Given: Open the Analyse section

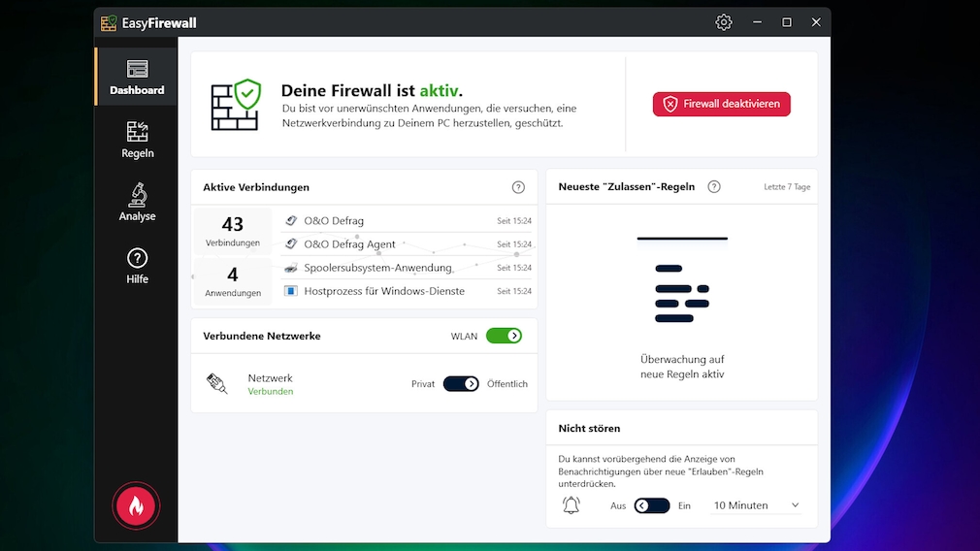Looking at the screenshot, I should [x=137, y=203].
